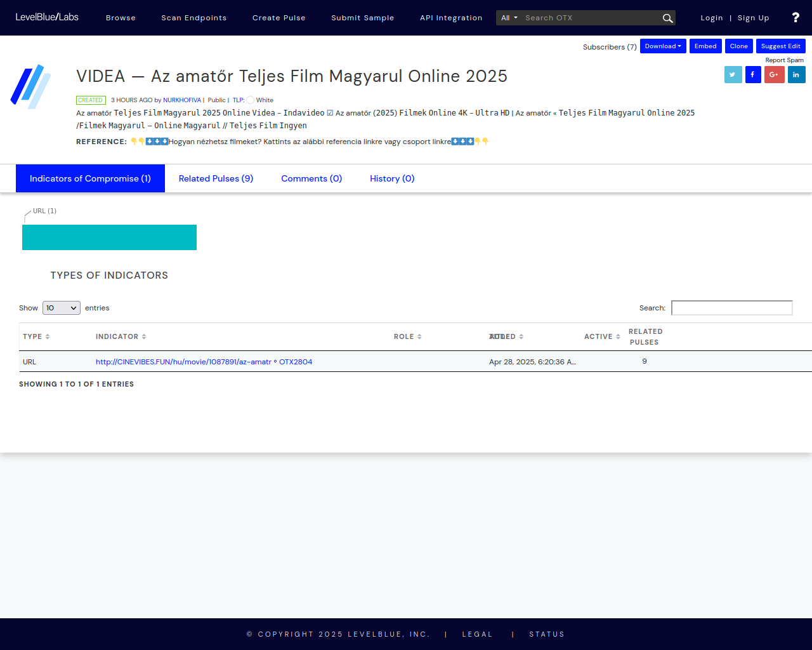
Task: Switch to History tab
Action: tap(392, 178)
